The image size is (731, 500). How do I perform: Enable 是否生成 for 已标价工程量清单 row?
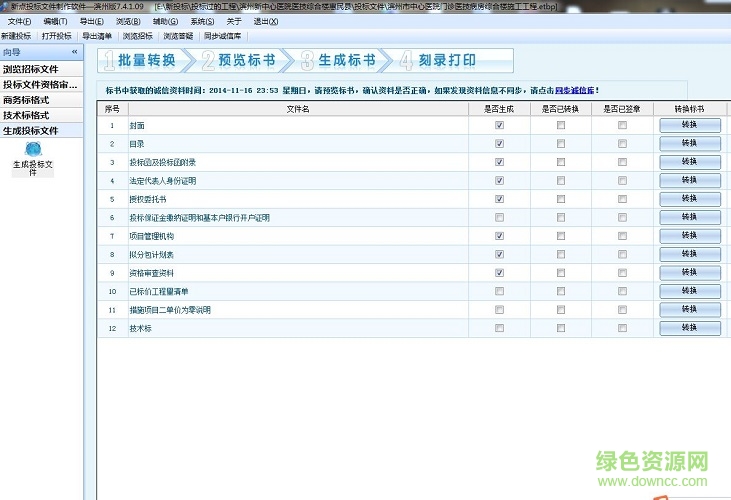coord(499,291)
